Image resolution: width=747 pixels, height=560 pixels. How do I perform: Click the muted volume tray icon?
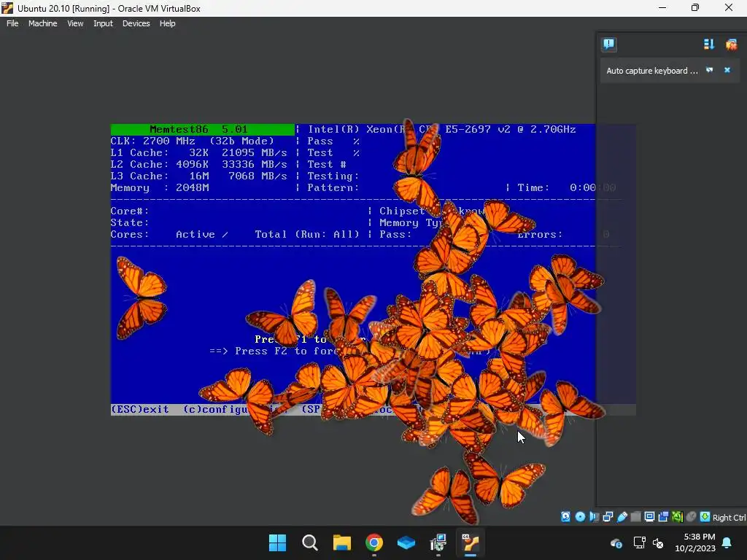[658, 542]
